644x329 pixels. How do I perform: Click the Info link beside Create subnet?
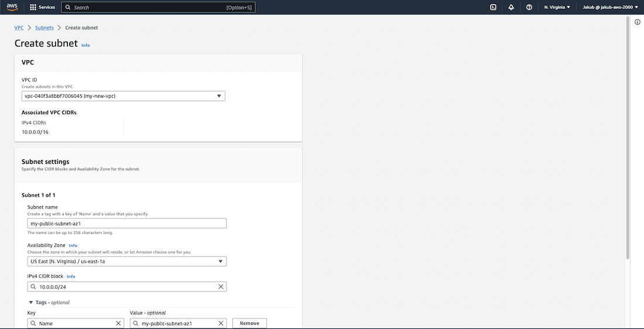click(85, 45)
